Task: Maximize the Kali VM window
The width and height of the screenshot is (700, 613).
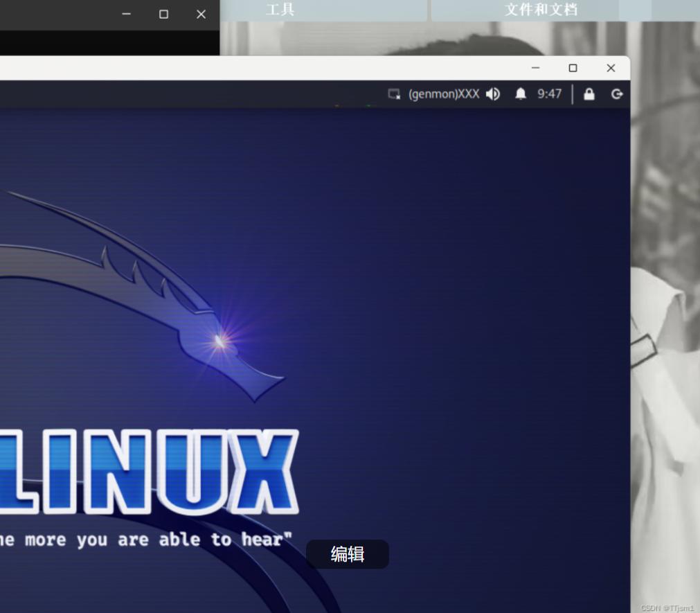Action: pyautogui.click(x=573, y=68)
